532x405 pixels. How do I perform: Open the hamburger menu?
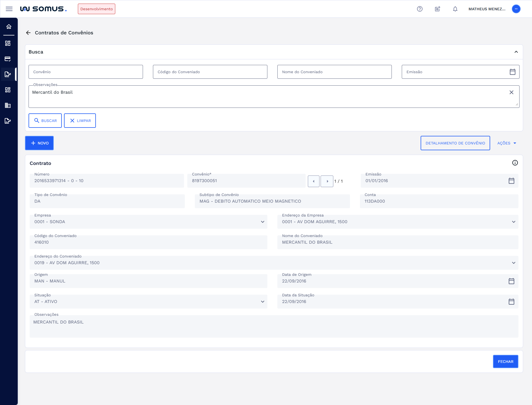click(9, 9)
